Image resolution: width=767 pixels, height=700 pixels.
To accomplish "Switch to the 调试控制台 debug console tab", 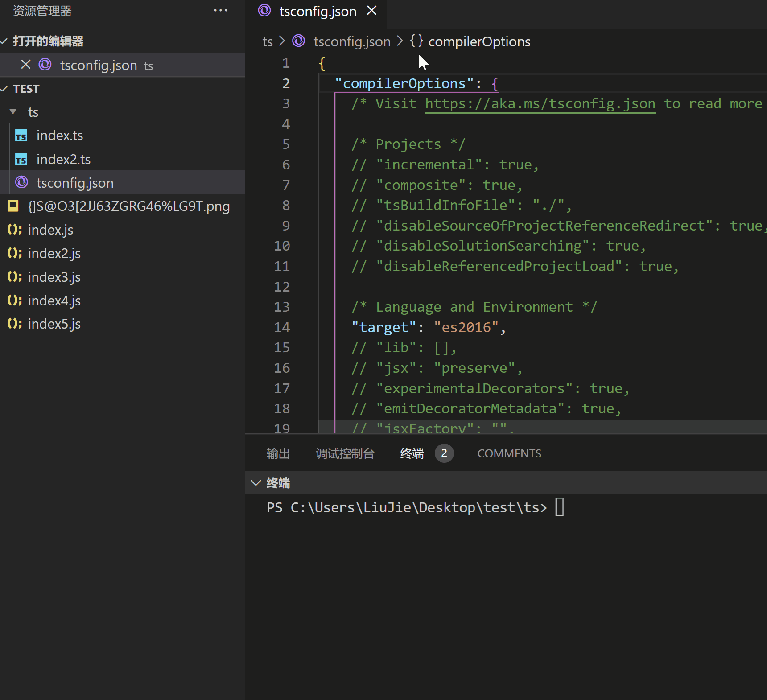I will pyautogui.click(x=345, y=453).
